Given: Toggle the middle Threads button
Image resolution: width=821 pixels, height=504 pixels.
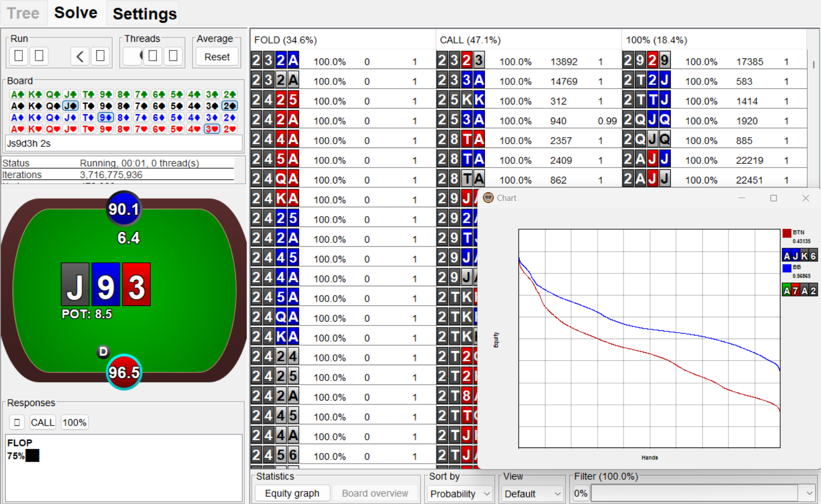Looking at the screenshot, I should coord(152,56).
